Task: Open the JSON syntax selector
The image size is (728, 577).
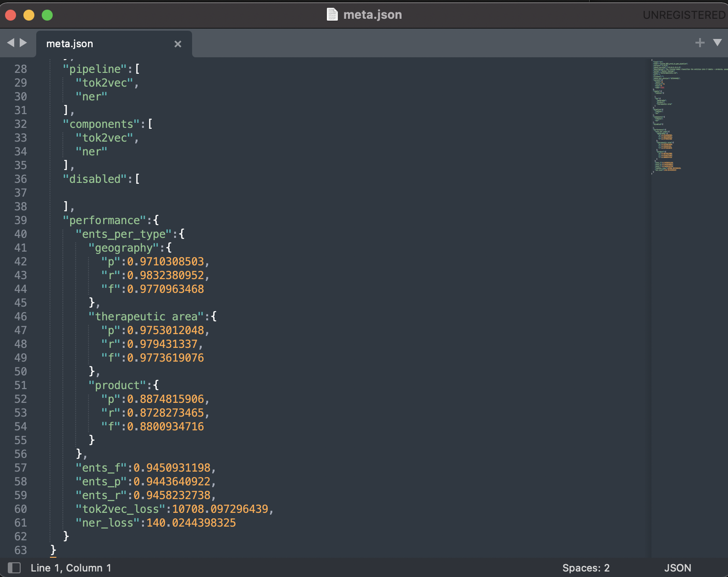Action: (678, 568)
